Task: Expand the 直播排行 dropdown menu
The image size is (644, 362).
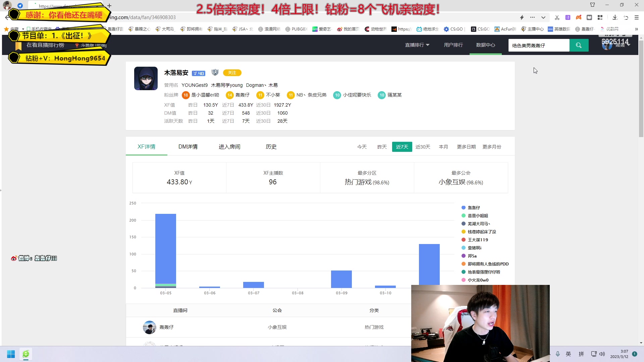Action: click(x=417, y=45)
